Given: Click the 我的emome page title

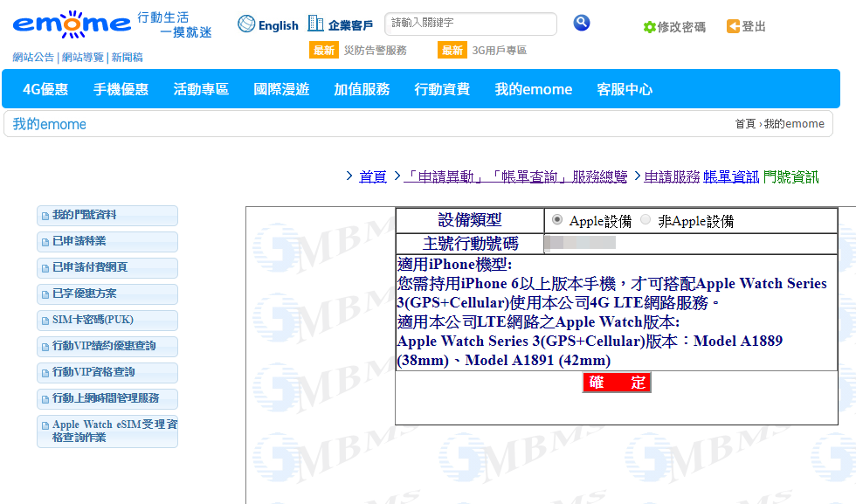Looking at the screenshot, I should (x=50, y=124).
